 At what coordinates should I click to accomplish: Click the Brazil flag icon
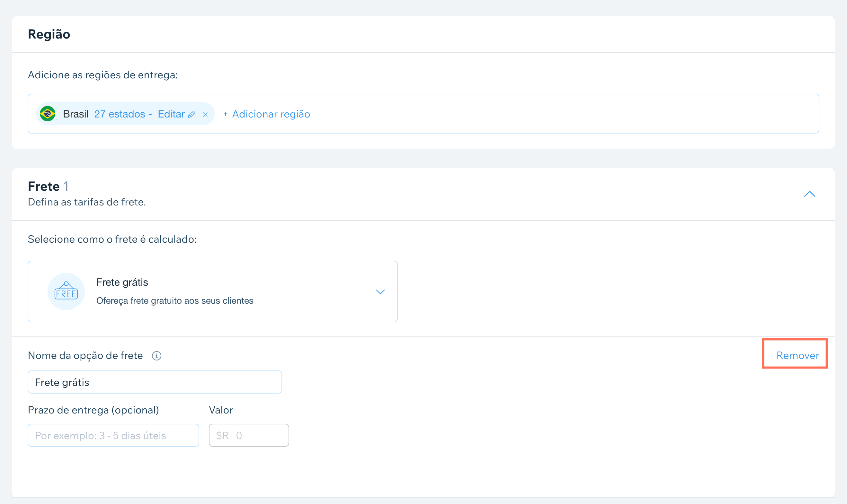pyautogui.click(x=48, y=114)
